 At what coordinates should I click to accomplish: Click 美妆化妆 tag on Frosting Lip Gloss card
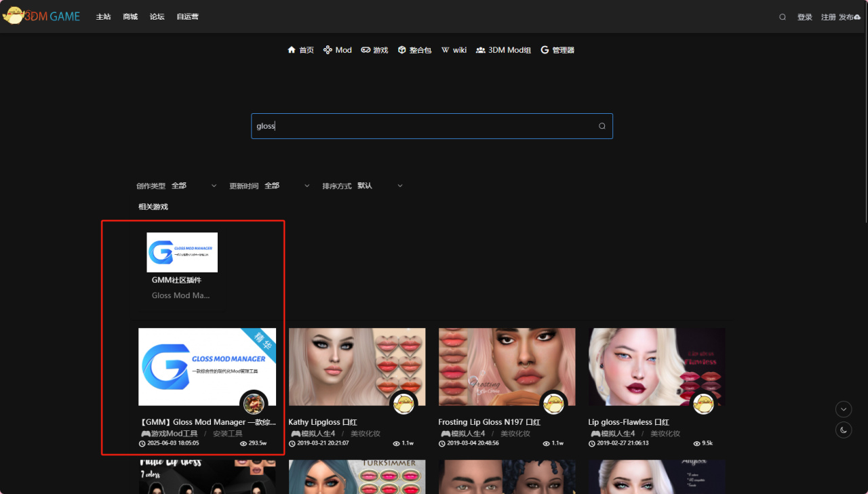515,434
